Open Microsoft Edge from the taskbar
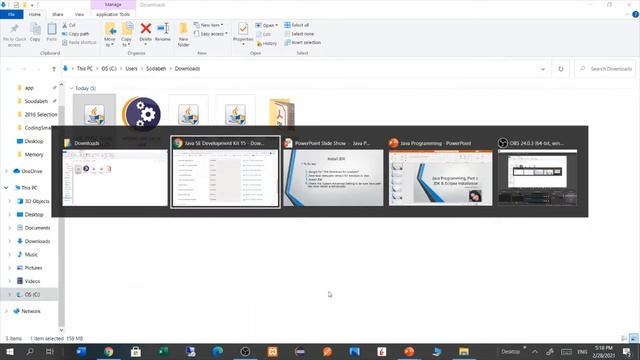The height and width of the screenshot is (360, 640). (218, 352)
